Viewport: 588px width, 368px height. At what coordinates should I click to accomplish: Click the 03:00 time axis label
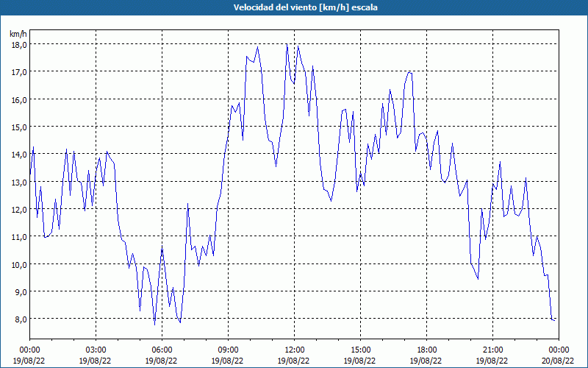(96, 350)
